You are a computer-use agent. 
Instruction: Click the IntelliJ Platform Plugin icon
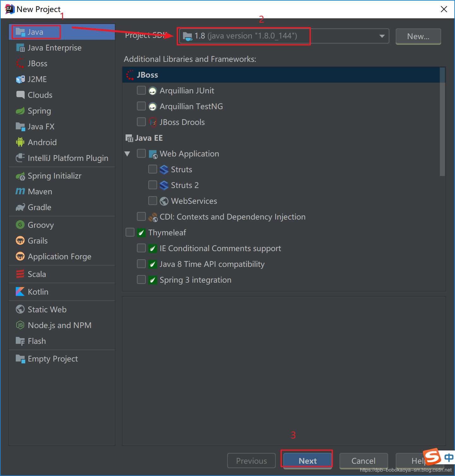[x=20, y=158]
